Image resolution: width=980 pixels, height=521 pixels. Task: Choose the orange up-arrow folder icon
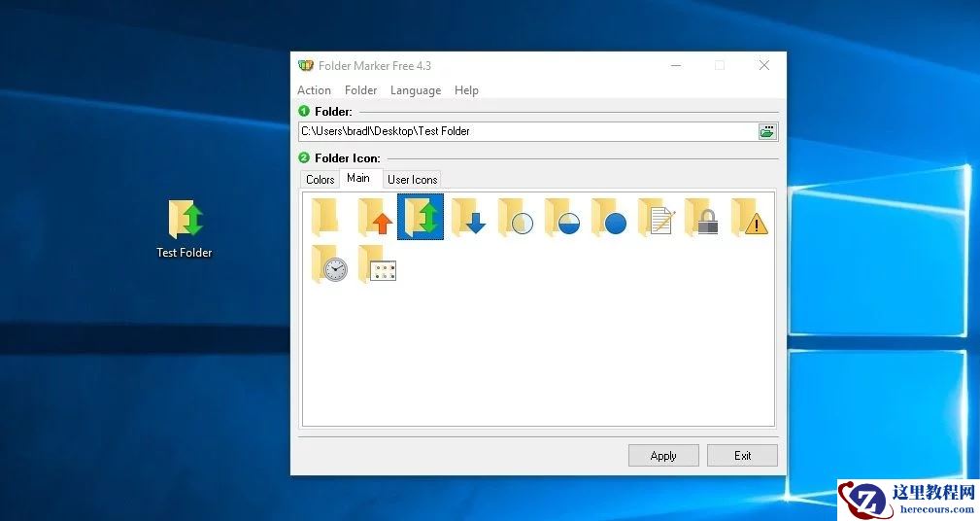(x=375, y=217)
